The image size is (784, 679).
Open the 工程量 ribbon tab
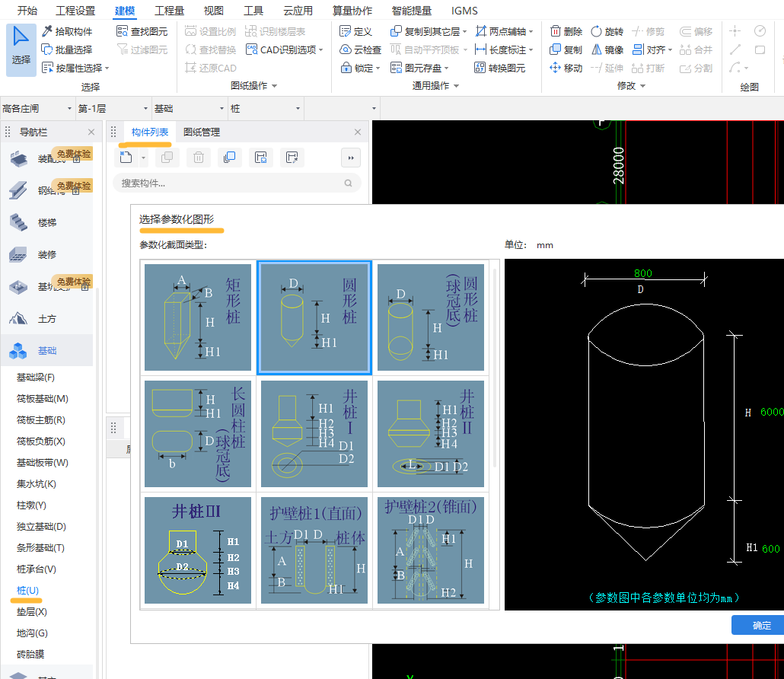pyautogui.click(x=169, y=11)
